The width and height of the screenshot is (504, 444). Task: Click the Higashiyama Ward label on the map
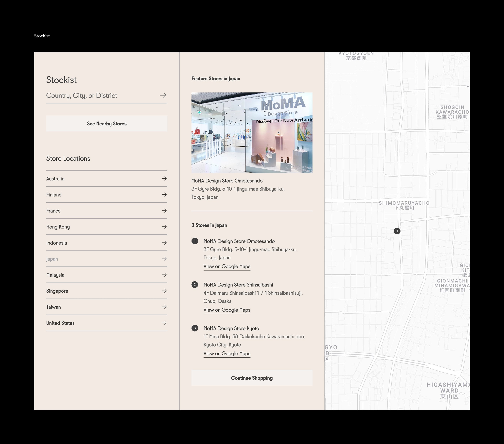coord(448,390)
